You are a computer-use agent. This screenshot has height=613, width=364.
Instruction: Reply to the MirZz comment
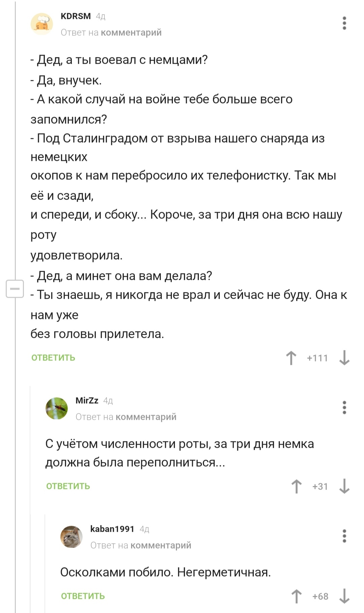pyautogui.click(x=68, y=486)
